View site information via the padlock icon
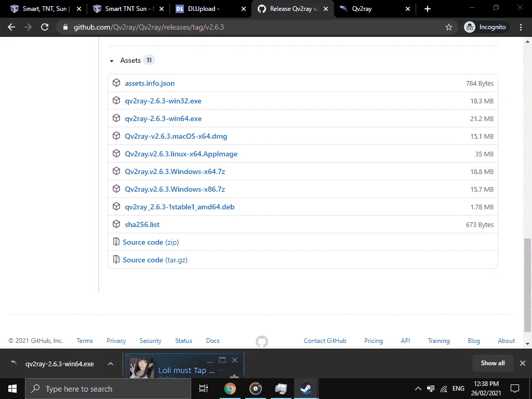The width and height of the screenshot is (532, 399). (x=65, y=27)
